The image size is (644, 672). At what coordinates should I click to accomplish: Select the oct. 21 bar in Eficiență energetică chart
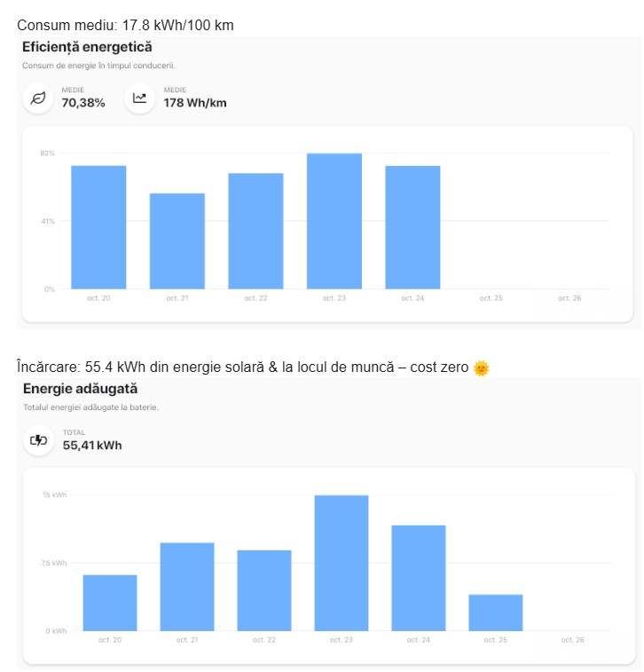pos(177,241)
